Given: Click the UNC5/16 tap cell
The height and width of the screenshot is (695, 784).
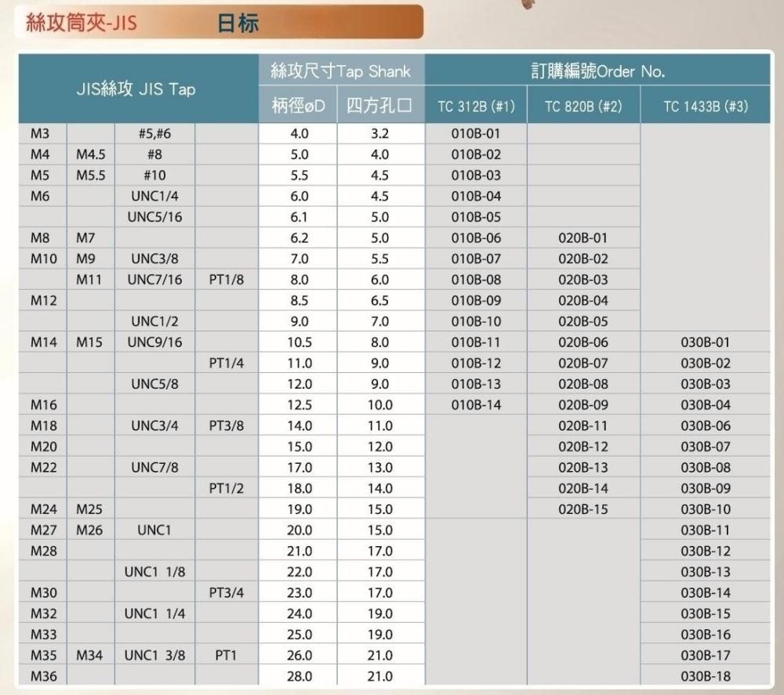Looking at the screenshot, I should click(x=154, y=217).
